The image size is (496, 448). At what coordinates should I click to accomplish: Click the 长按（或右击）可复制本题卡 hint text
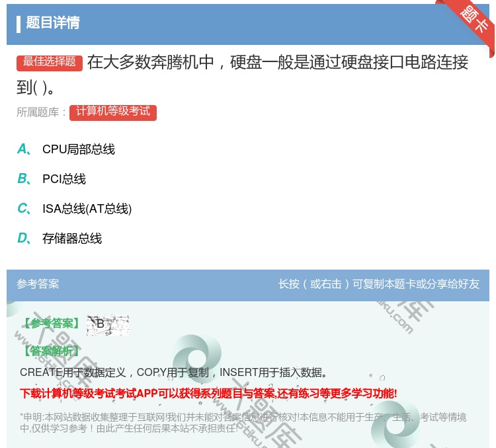click(379, 283)
